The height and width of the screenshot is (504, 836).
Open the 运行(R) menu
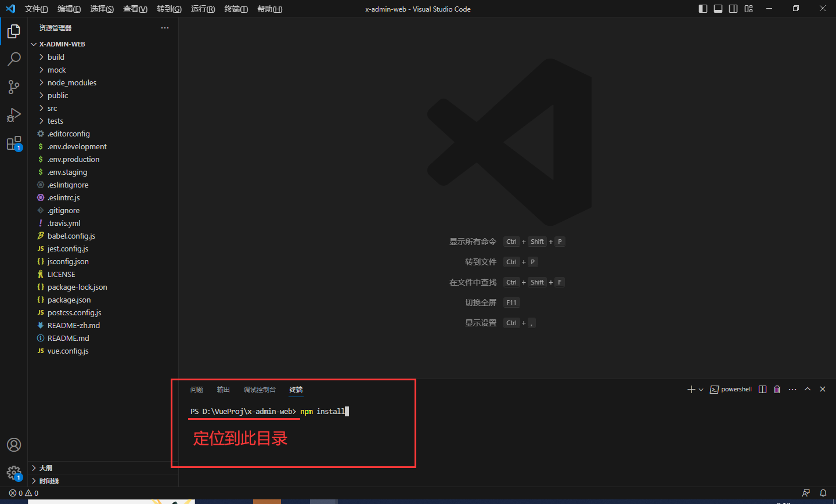pyautogui.click(x=203, y=9)
